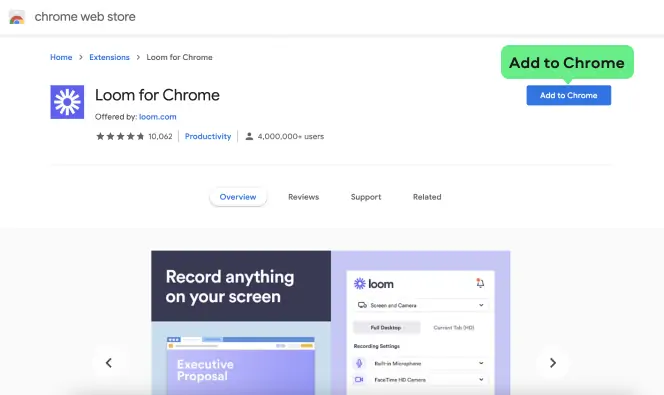
Task: Click the Loom for Chrome heading
Action: [157, 95]
